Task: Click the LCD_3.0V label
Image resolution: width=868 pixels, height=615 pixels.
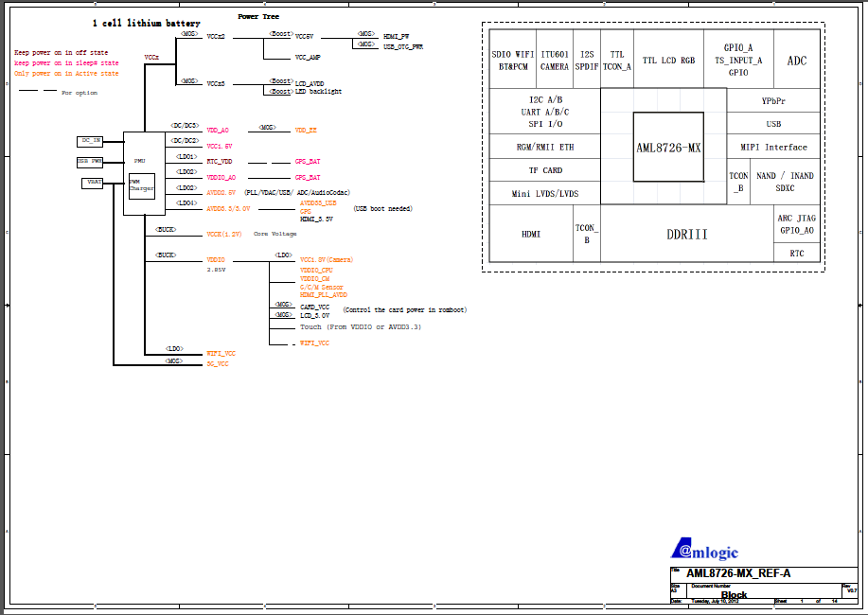Action: tap(314, 315)
